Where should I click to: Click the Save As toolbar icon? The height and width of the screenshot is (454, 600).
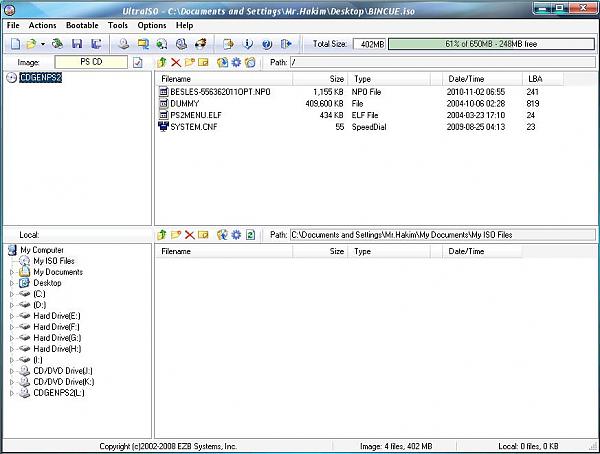pos(96,44)
